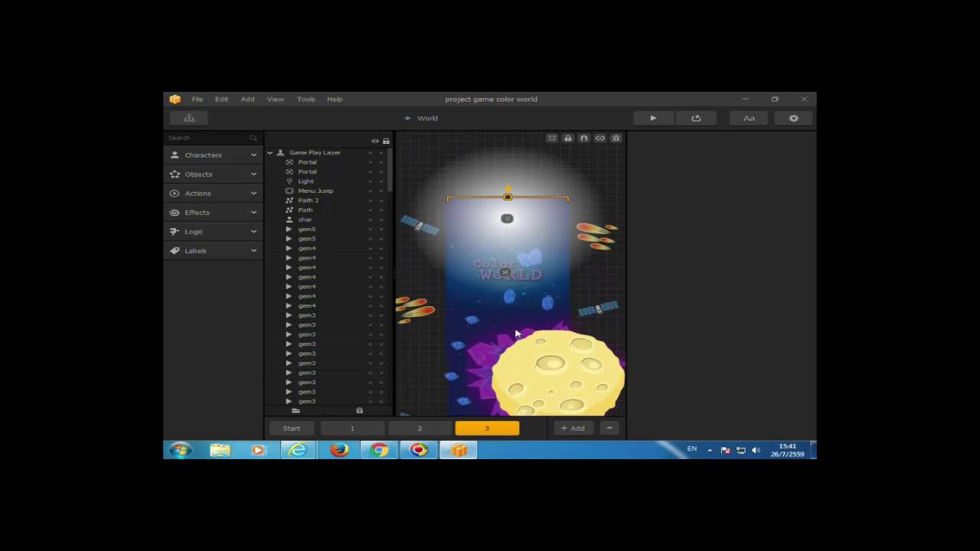Image resolution: width=980 pixels, height=551 pixels.
Task: Click the padlock icon in layer header
Action: (386, 141)
